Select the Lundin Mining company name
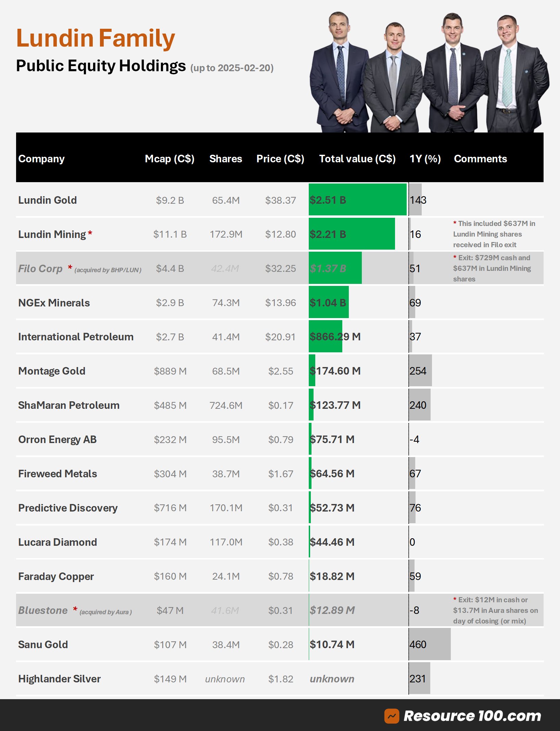560x731 pixels. pyautogui.click(x=52, y=234)
